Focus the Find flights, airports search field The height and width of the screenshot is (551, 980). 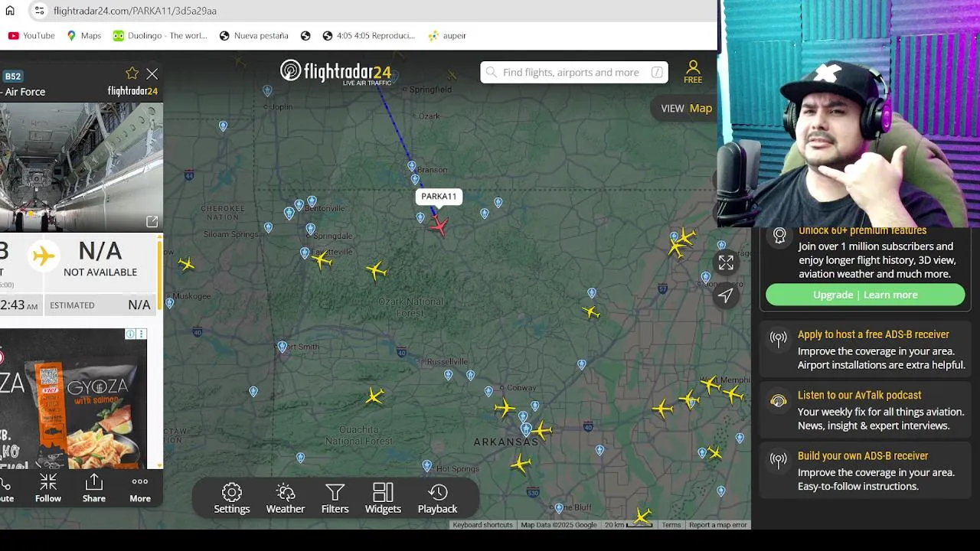574,72
